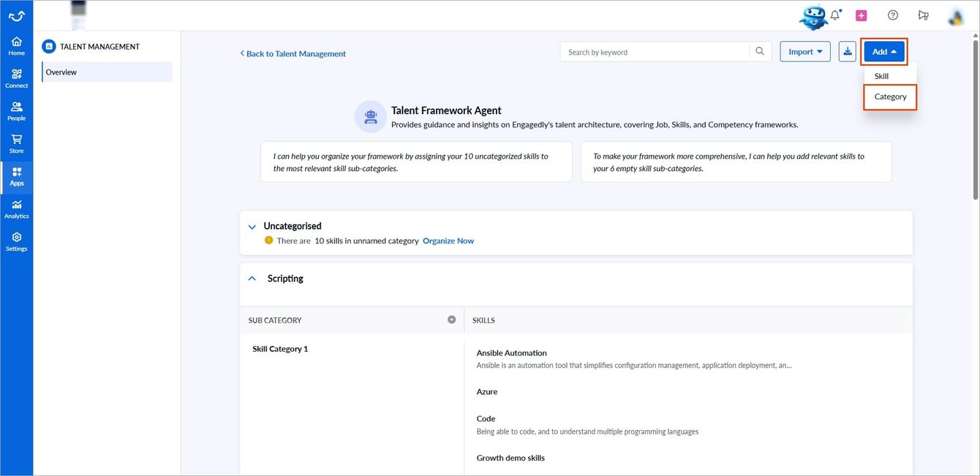980x476 pixels.
Task: Click the download export icon beside Add
Action: 847,51
